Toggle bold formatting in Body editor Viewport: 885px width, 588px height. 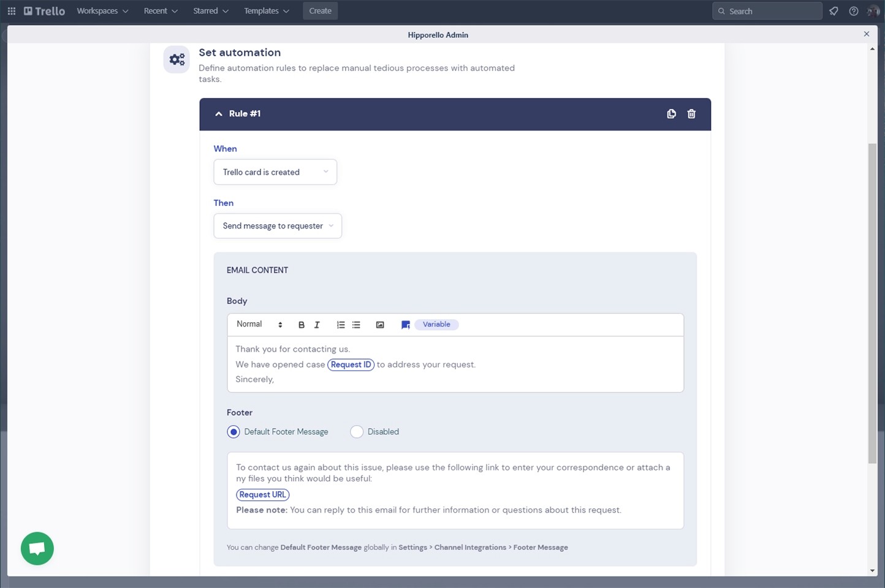(302, 325)
